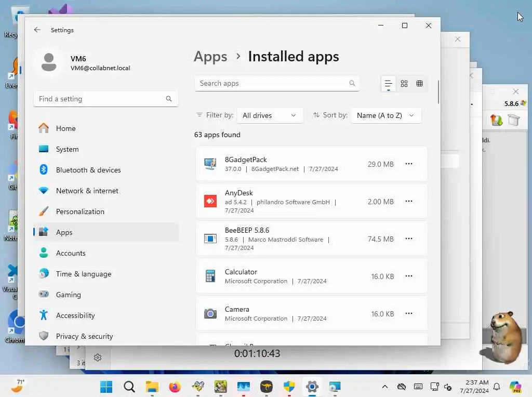Click the 63 apps found text

tap(217, 135)
